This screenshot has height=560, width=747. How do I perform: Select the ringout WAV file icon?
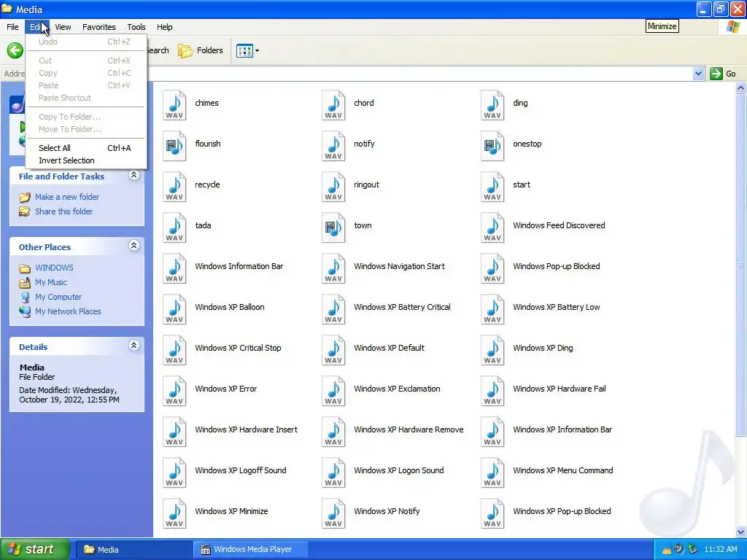333,187
